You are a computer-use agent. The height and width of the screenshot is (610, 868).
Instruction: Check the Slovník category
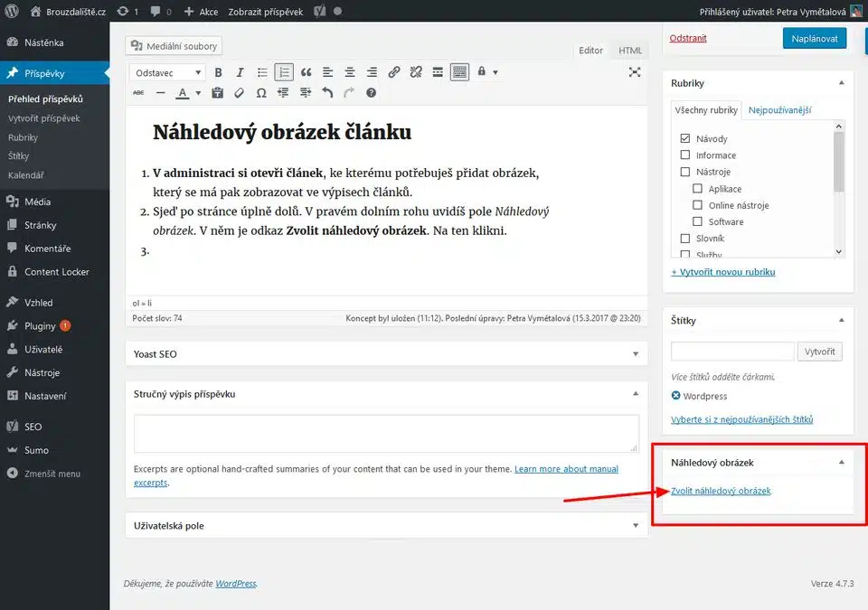click(x=685, y=238)
